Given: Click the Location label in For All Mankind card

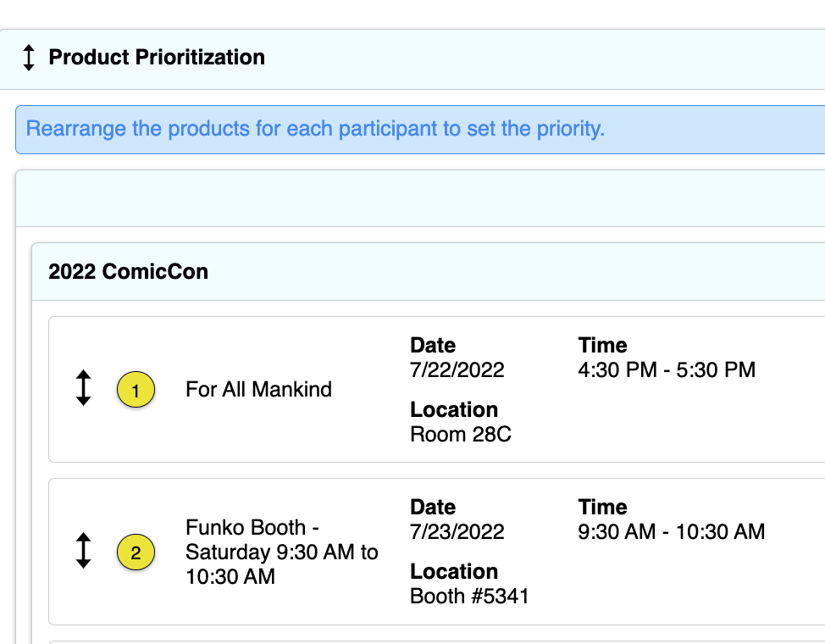Looking at the screenshot, I should [454, 409].
